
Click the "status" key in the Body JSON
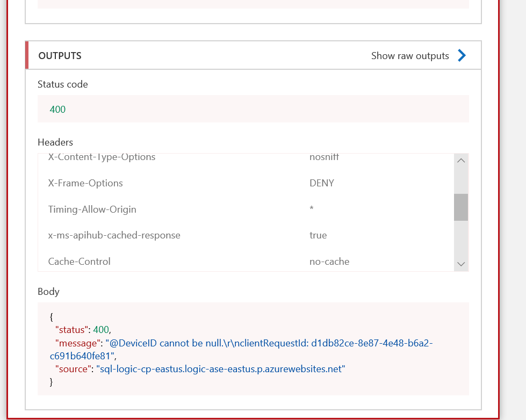tap(72, 330)
